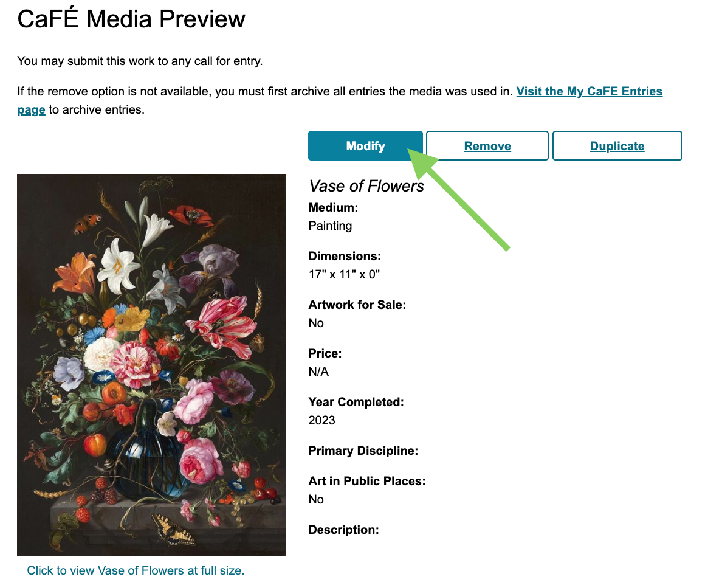Click the Price field label
The height and width of the screenshot is (588, 722).
[325, 353]
